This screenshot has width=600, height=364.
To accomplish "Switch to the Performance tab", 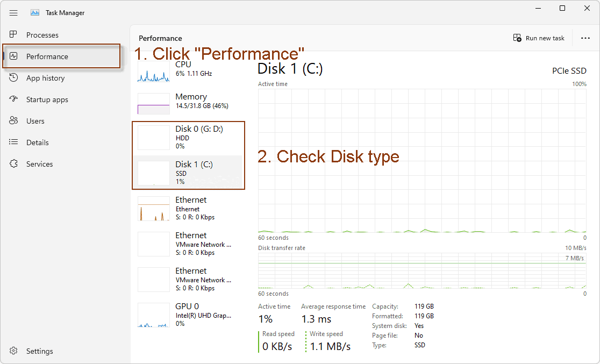I will 47,56.
